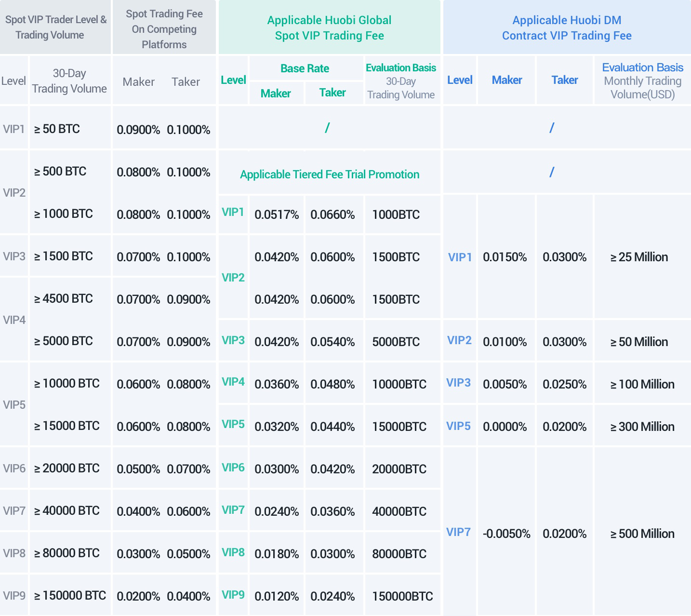Select 'Applicable Tiered Fee Trial Promotion' text
Viewport: 691px width, 616px height.
pyautogui.click(x=330, y=174)
